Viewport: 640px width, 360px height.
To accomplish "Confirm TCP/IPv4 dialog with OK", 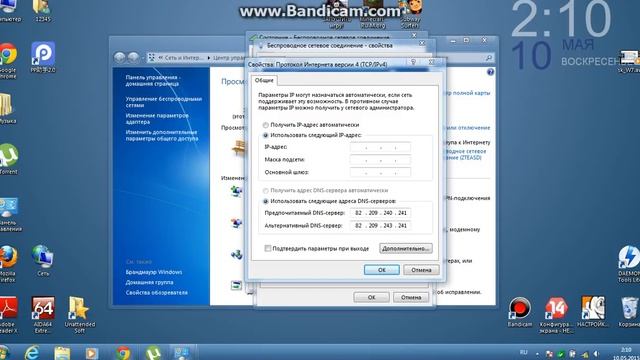I will [382, 270].
